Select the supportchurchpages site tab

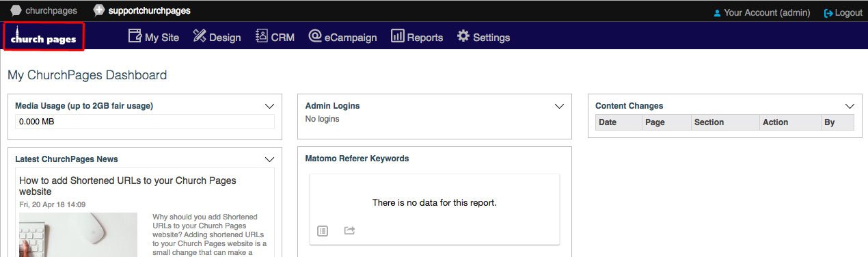pyautogui.click(x=142, y=11)
